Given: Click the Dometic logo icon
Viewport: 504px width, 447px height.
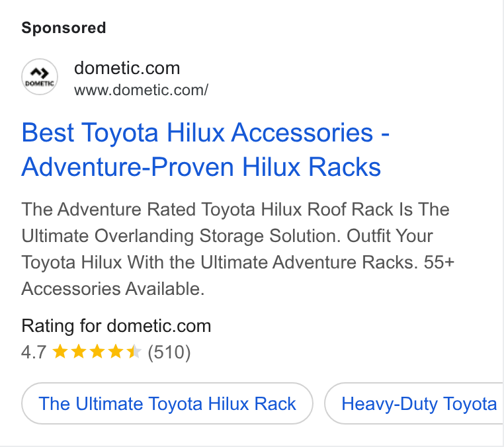Looking at the screenshot, I should [x=40, y=77].
